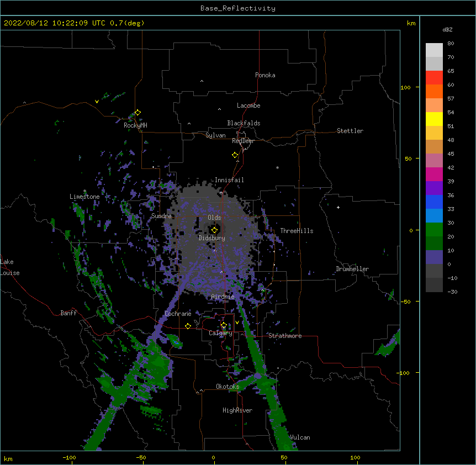Click the white asterisk east of Innisfail
Screen dimensions: 476x465
pyautogui.click(x=277, y=167)
